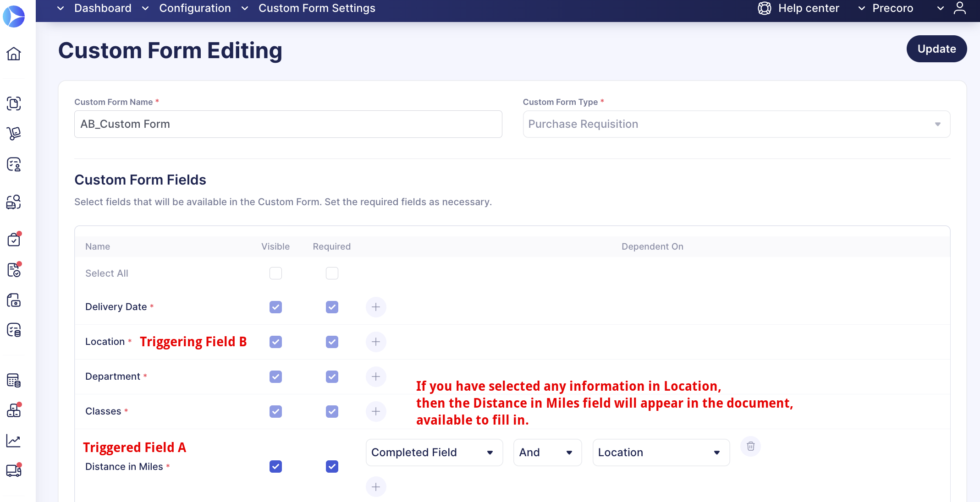Open the hand truck cart sidebar icon

14,133
